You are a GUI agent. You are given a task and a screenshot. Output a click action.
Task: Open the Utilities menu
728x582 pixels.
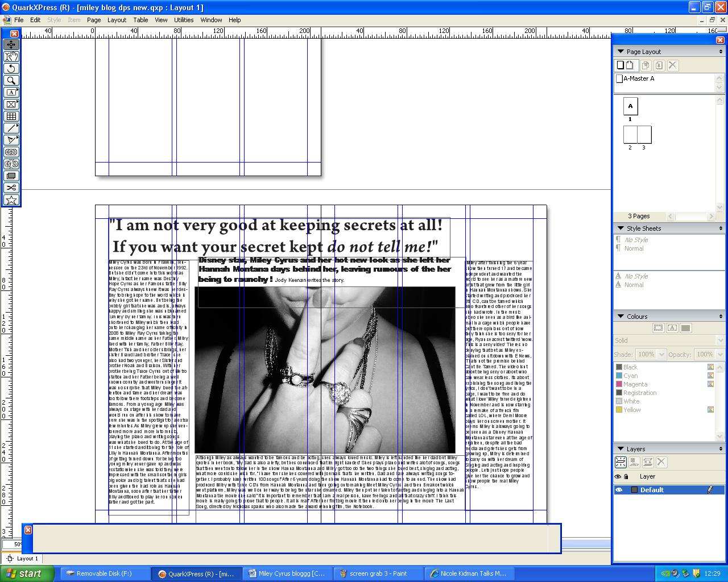183,19
